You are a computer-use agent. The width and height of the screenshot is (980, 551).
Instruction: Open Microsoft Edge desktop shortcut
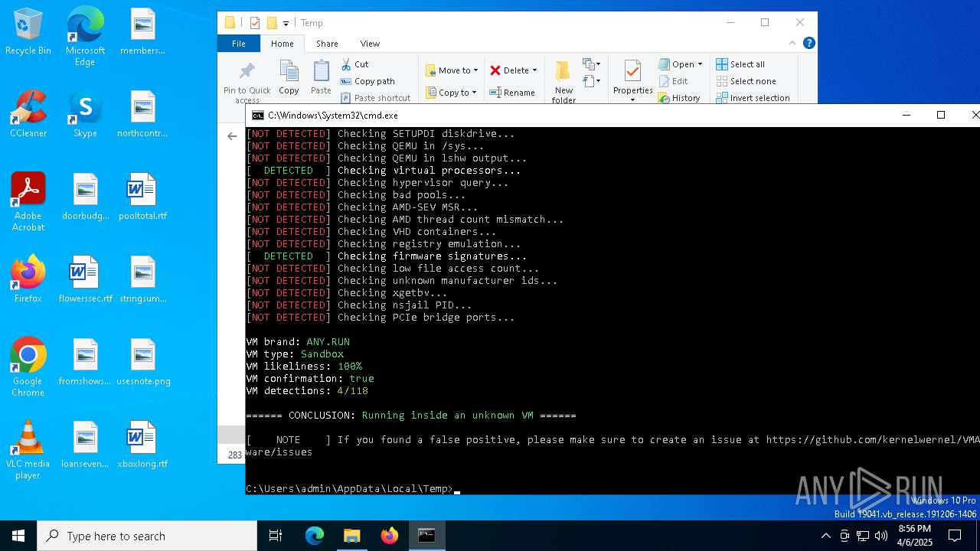(85, 36)
